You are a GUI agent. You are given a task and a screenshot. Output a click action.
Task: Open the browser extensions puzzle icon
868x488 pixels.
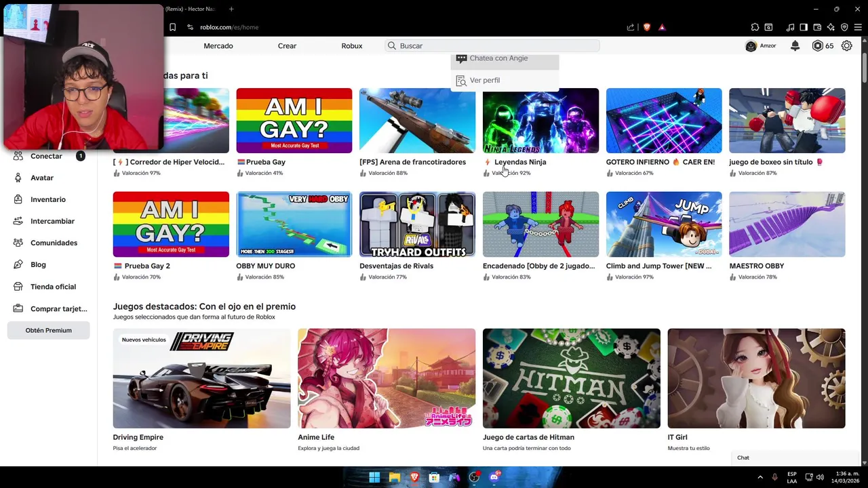tap(755, 27)
